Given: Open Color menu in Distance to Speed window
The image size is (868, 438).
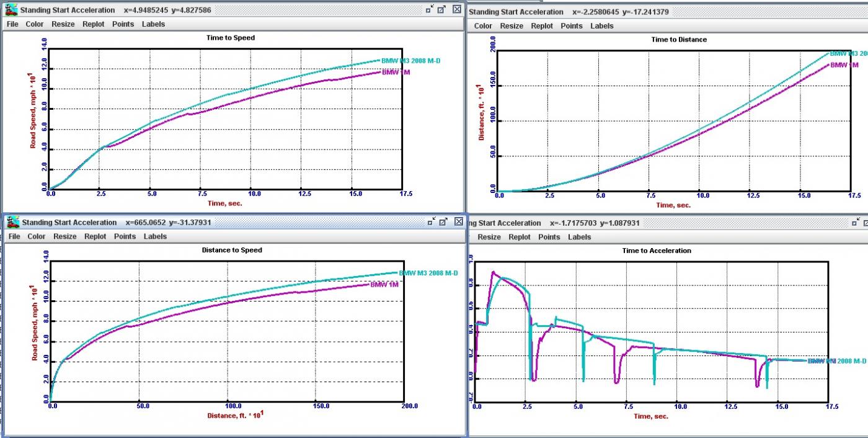Looking at the screenshot, I should (x=37, y=236).
